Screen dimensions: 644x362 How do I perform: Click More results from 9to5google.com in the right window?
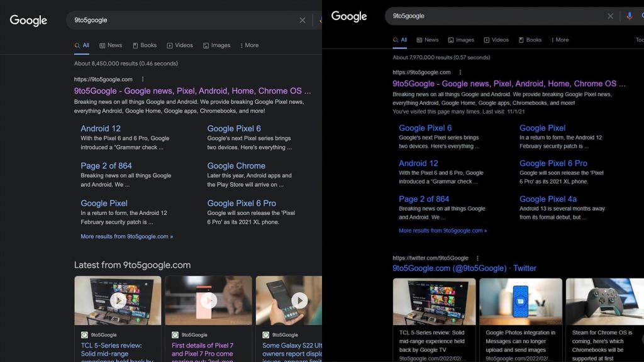pyautogui.click(x=443, y=231)
